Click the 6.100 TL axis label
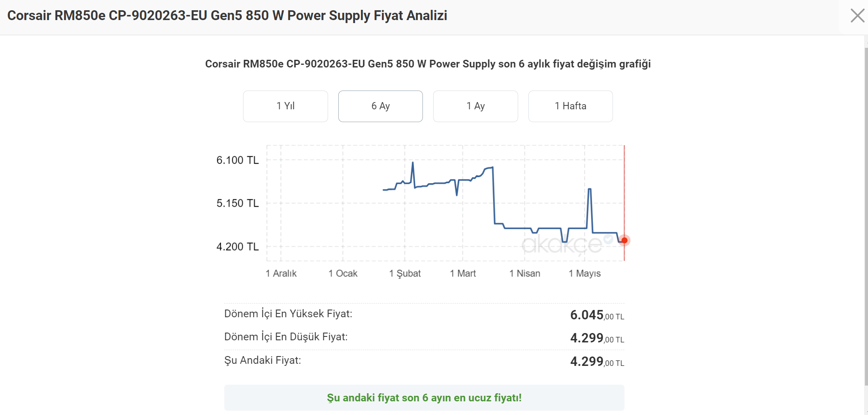 pos(238,160)
